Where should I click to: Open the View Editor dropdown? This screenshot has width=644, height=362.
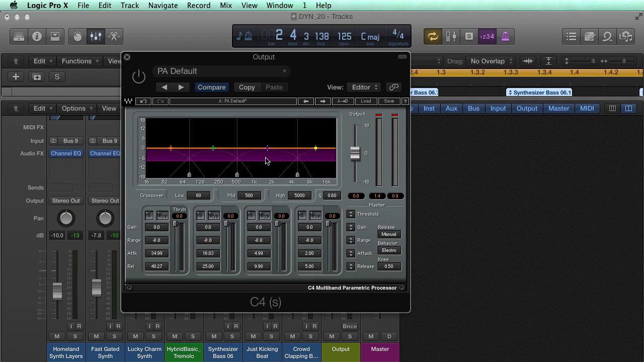[x=365, y=87]
